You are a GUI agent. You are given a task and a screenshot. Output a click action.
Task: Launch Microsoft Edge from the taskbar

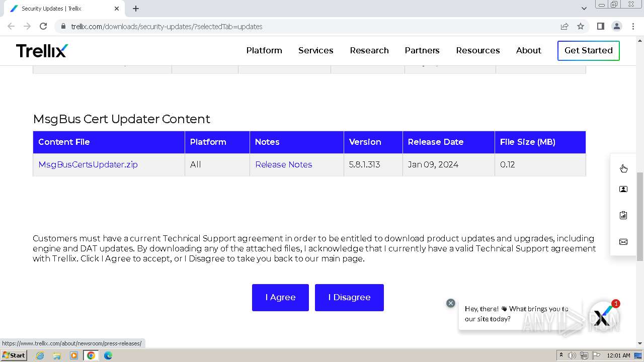click(108, 355)
